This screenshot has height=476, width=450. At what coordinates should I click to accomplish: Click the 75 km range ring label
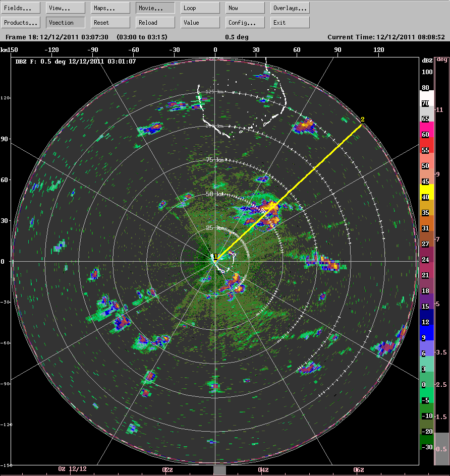pos(215,160)
